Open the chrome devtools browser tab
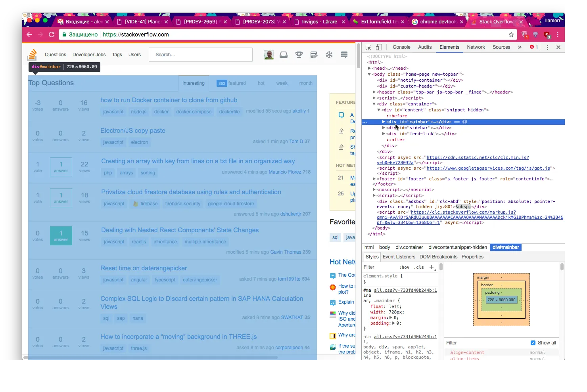This screenshot has height=392, width=587. point(438,22)
